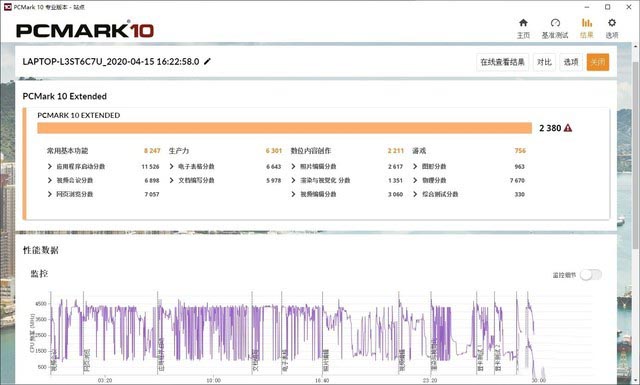Viewport: 640px width, 385px height.
Task: Open 选项 gear tab in top navigation
Action: pyautogui.click(x=611, y=29)
